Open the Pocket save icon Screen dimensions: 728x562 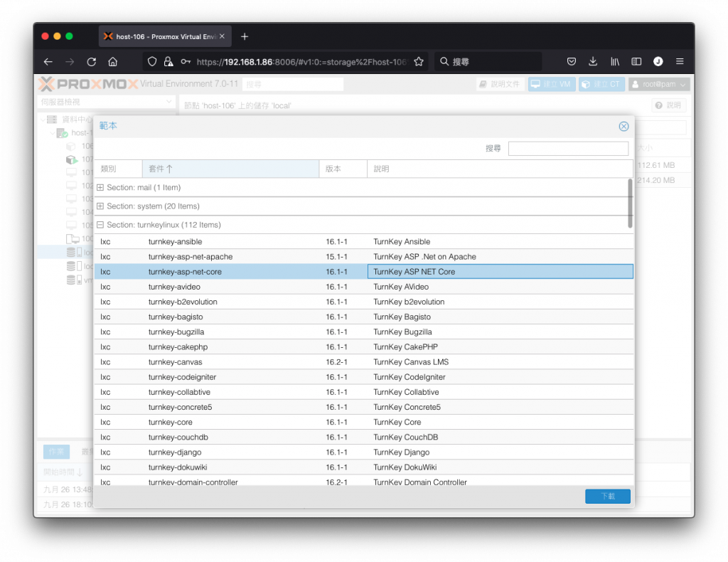click(x=572, y=62)
